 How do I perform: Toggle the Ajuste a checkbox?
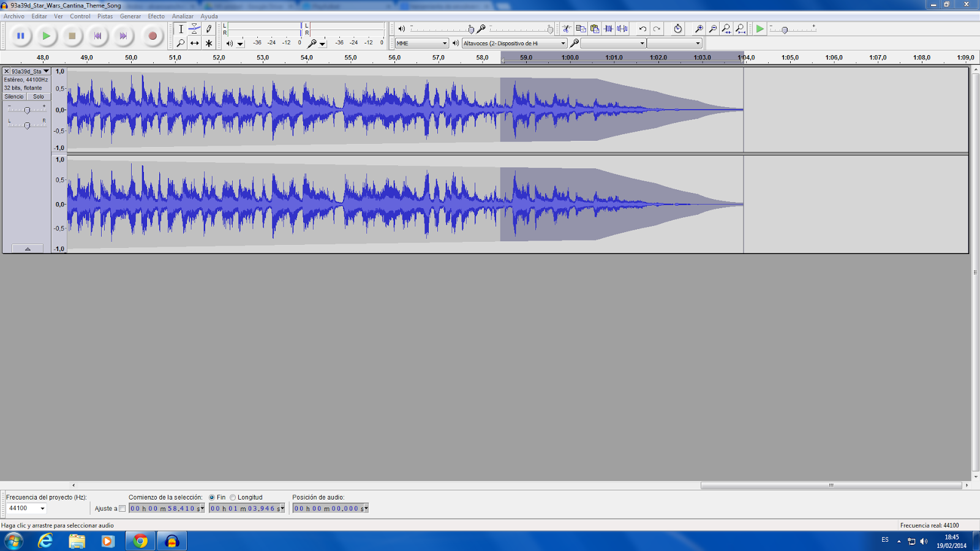[122, 509]
